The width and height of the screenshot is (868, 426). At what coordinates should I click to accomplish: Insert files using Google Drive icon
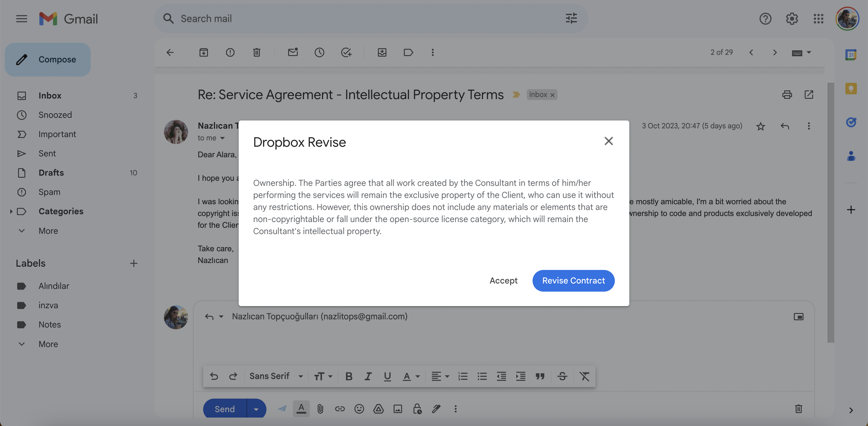coord(379,409)
